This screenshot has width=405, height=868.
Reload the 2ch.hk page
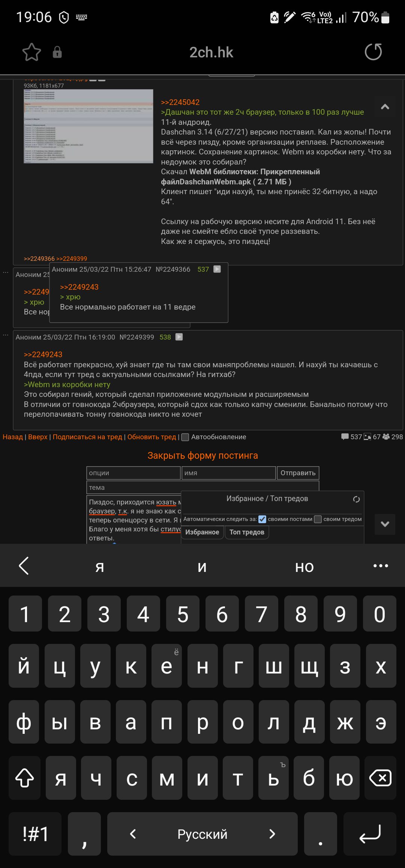coord(373,52)
